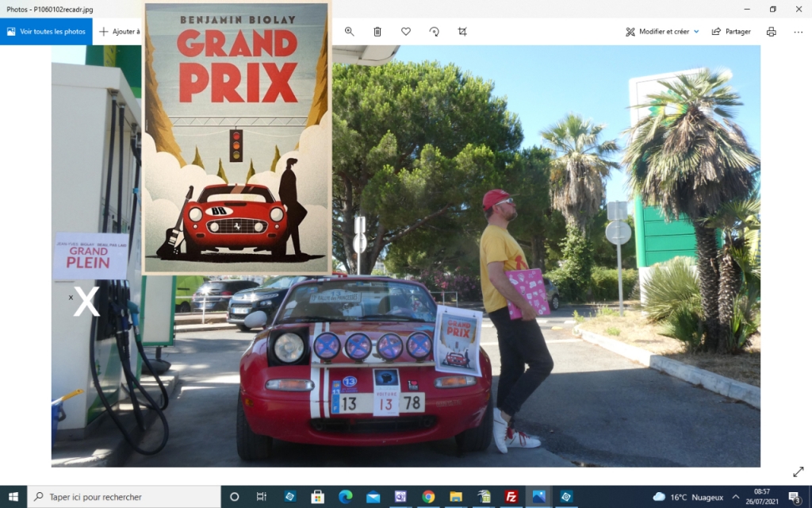Delete the photo with the trash icon
Screen dimensions: 812x508
point(377,32)
